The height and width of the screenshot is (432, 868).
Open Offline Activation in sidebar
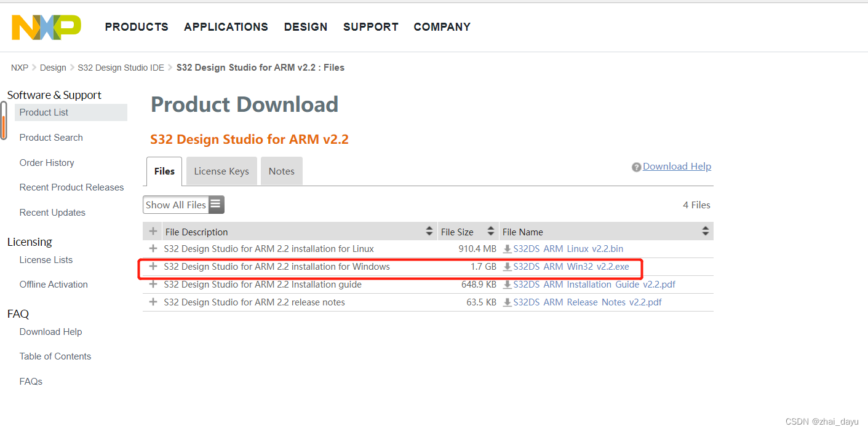tap(54, 285)
